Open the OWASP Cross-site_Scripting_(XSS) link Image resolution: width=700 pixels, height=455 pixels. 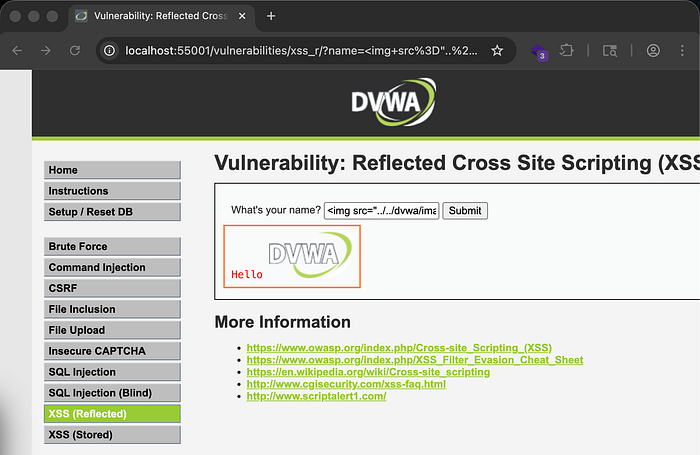399,348
